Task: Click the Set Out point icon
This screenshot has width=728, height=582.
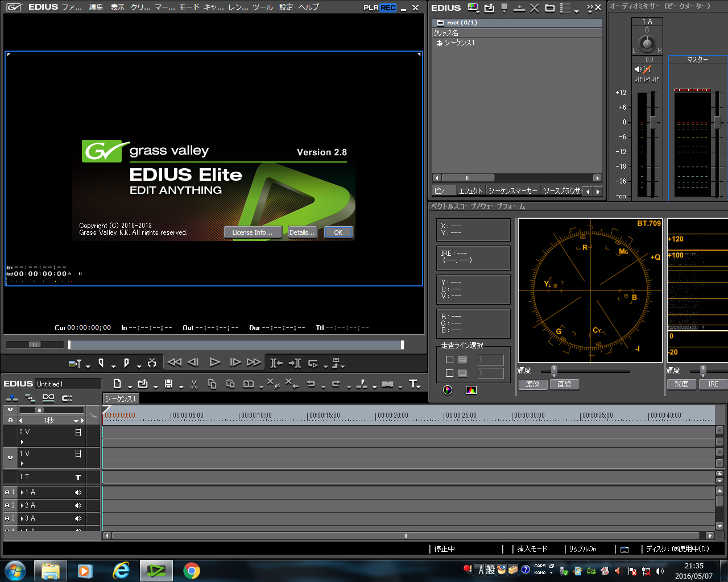Action: click(126, 363)
